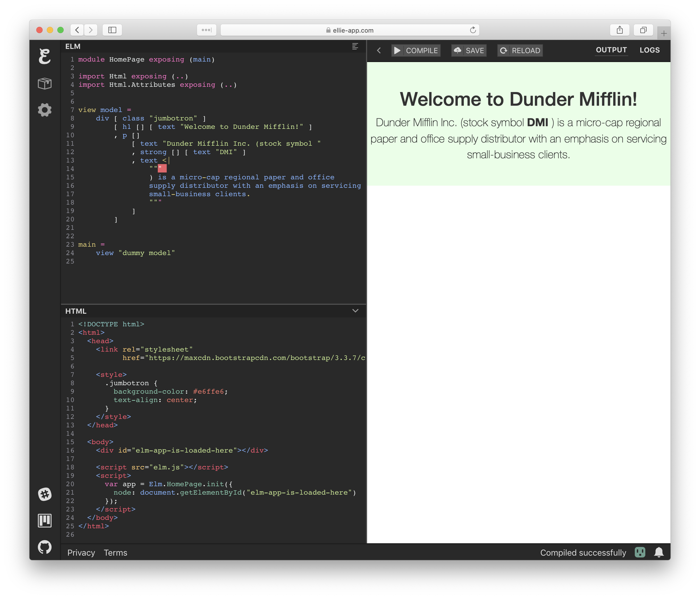Show all tabs overview icon

(643, 30)
